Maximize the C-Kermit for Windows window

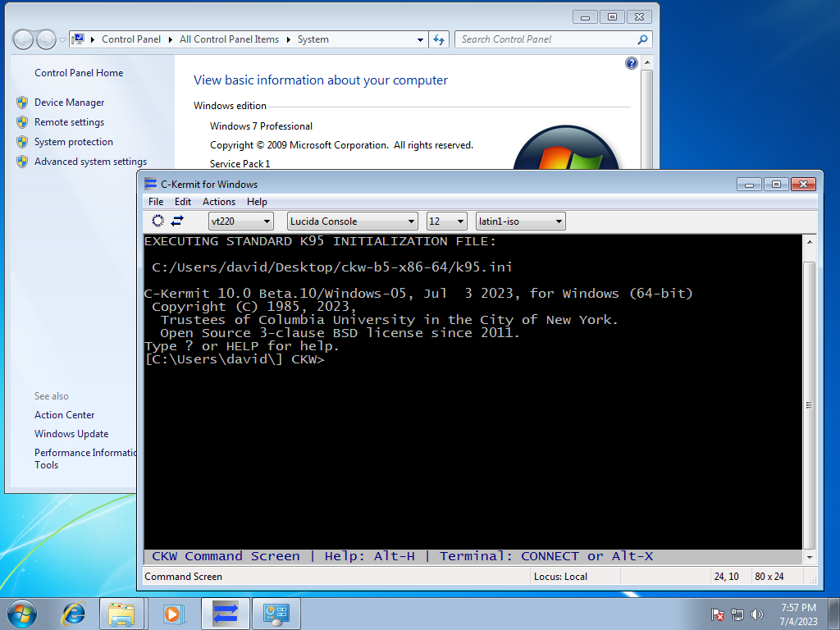coord(776,185)
